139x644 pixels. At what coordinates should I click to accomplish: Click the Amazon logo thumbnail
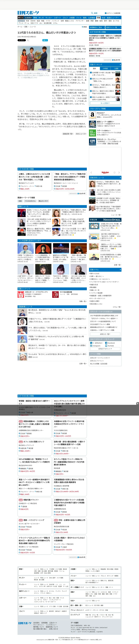92,115
